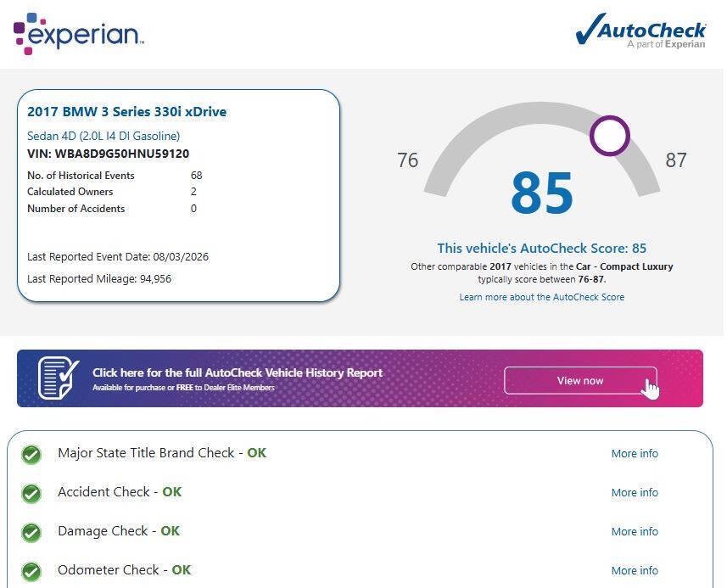Image resolution: width=727 pixels, height=588 pixels.
Task: Click the report document icon in banner
Action: tap(58, 378)
